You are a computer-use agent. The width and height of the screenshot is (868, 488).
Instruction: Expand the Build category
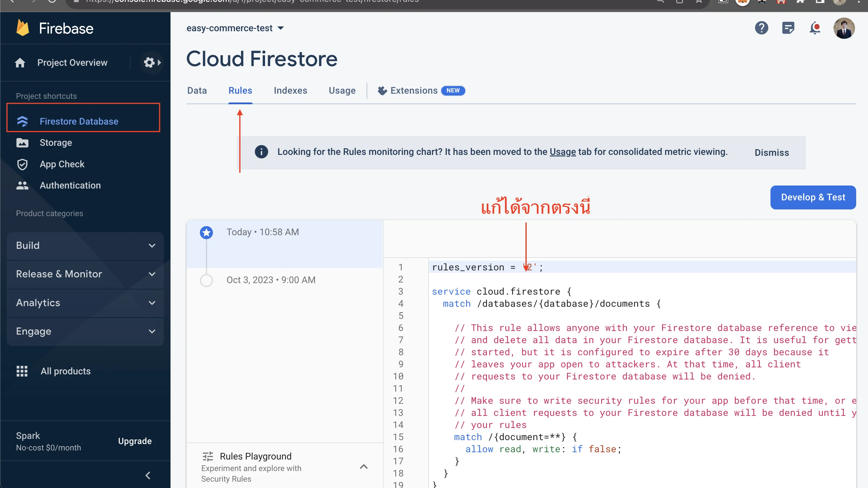pyautogui.click(x=85, y=246)
